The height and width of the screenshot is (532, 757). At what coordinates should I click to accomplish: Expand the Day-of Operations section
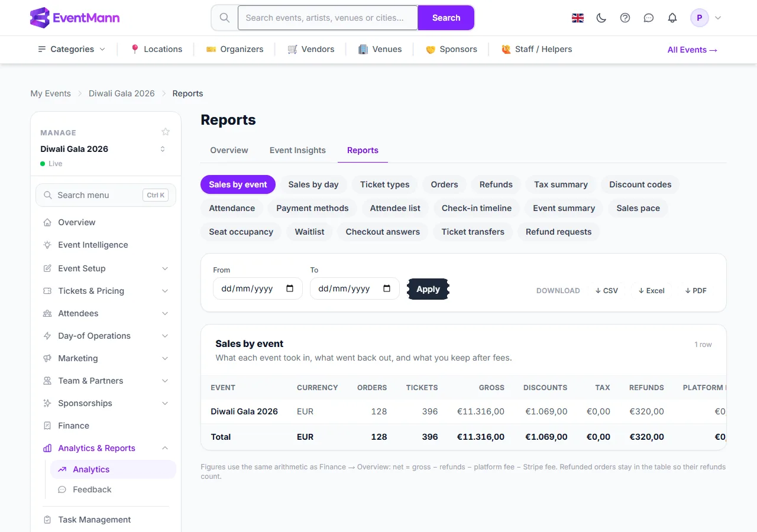point(106,336)
